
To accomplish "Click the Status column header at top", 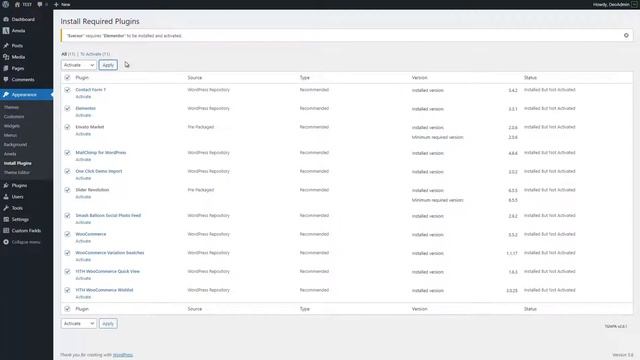I will [x=530, y=78].
